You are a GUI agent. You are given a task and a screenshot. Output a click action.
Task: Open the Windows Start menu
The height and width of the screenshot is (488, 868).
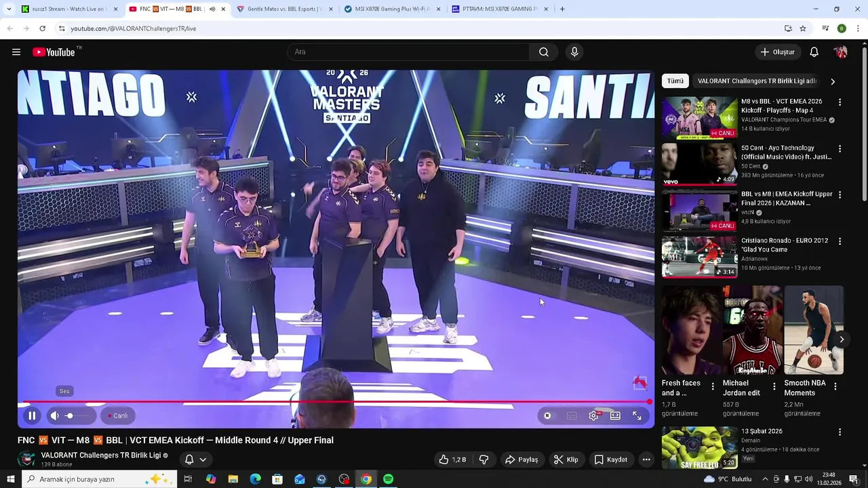[11, 479]
